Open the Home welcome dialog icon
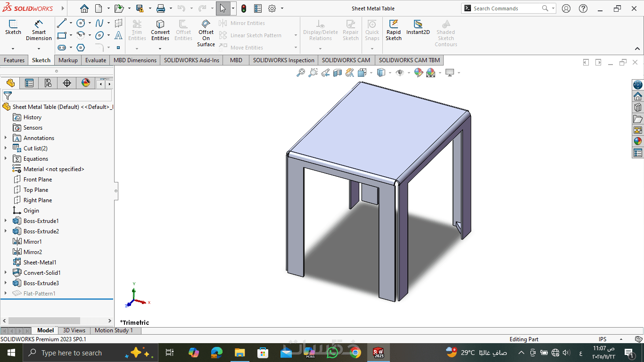 click(84, 8)
